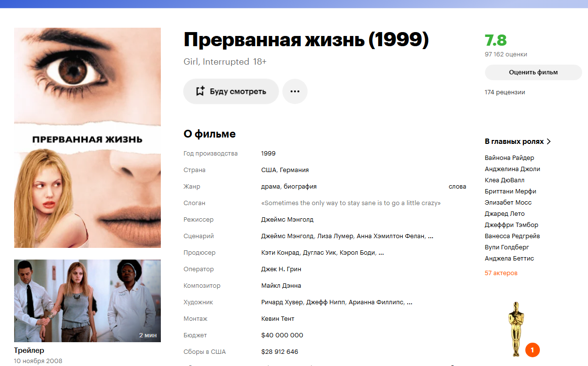Screen dimensions: 588x366
Task: Open the '174 рецензии' reviews link
Action: (x=505, y=92)
